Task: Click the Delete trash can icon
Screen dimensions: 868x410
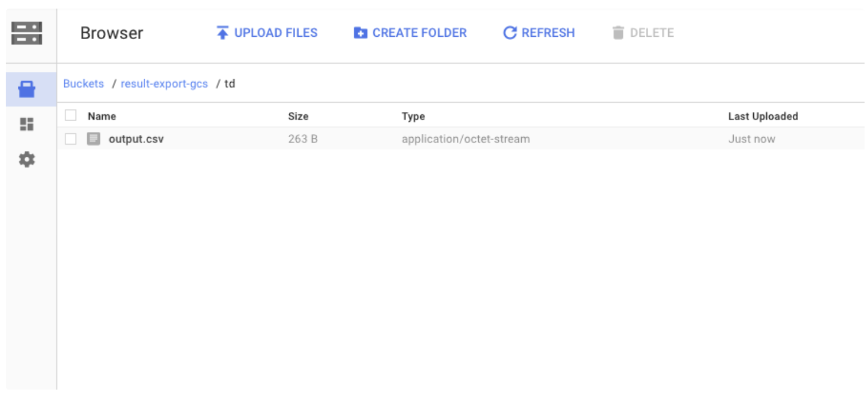Action: [618, 33]
